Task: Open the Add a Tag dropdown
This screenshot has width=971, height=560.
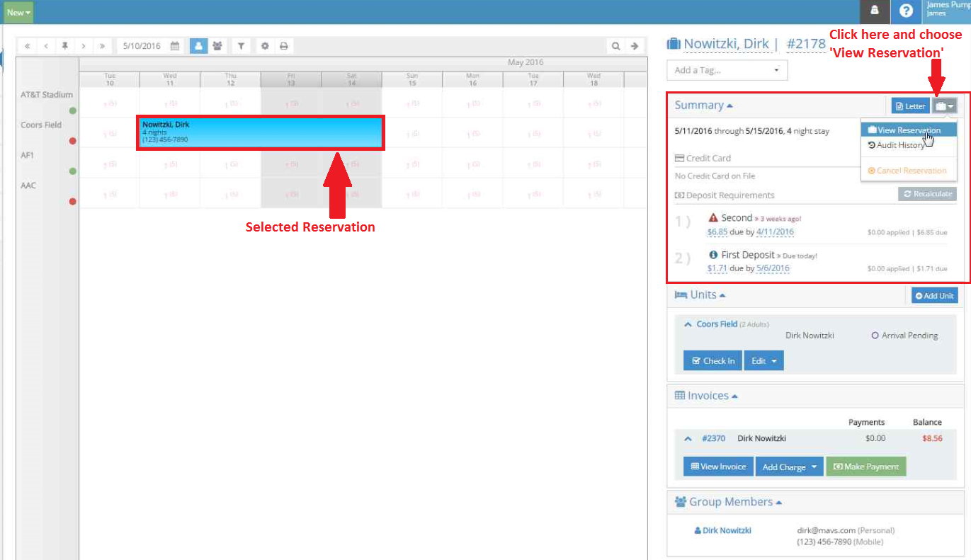Action: [727, 70]
